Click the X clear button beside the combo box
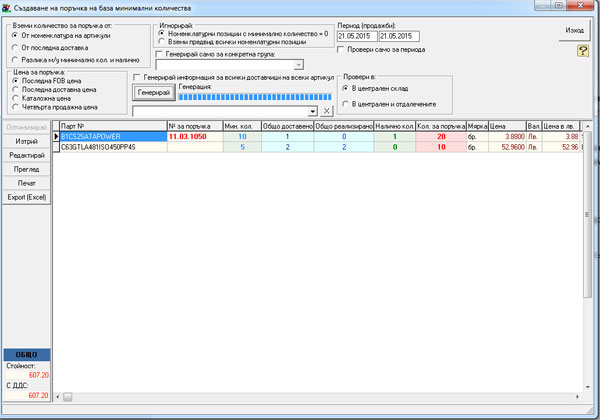 click(x=326, y=109)
